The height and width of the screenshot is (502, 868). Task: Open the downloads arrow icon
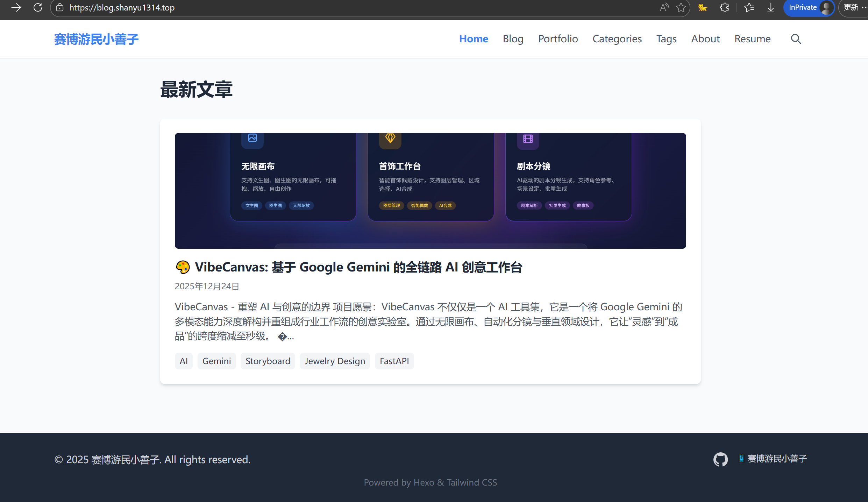(770, 8)
